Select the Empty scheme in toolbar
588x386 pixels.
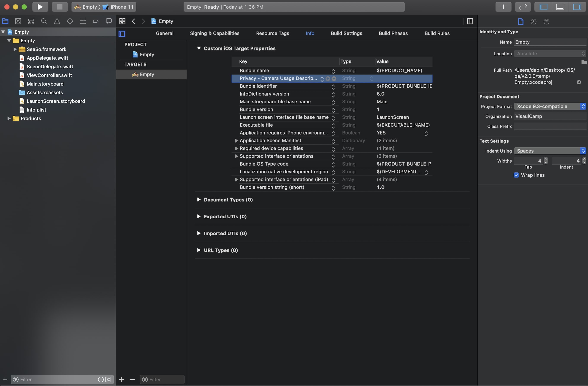pyautogui.click(x=86, y=7)
